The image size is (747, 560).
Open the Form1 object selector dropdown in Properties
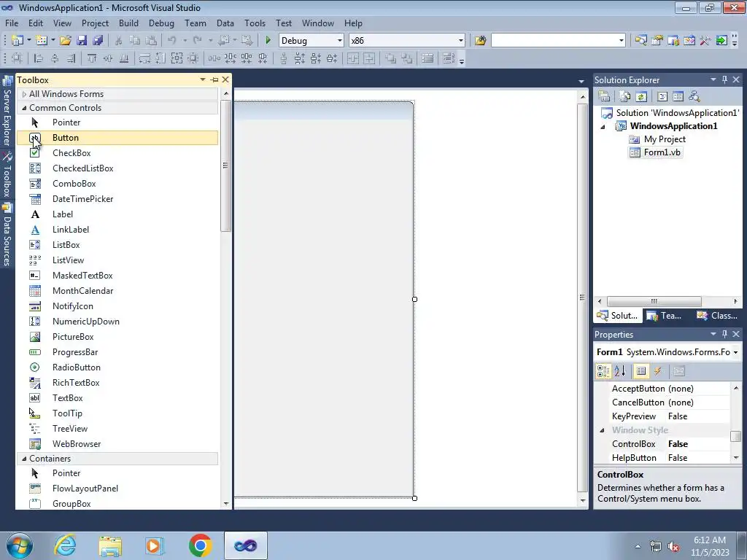click(736, 352)
